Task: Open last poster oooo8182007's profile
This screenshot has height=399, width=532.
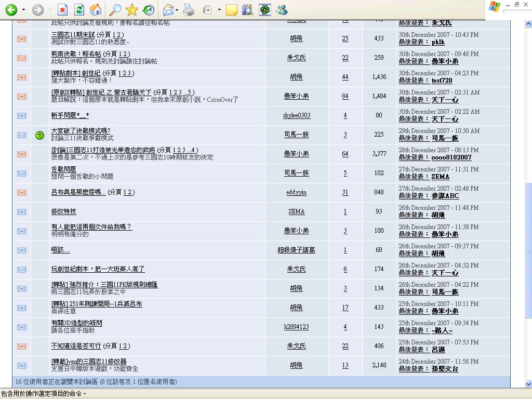Action: tap(451, 158)
